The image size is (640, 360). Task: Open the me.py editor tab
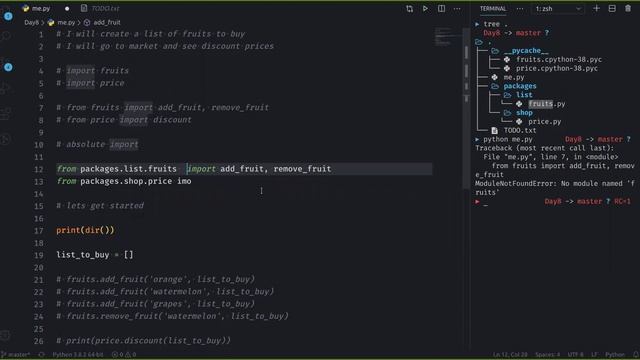click(36, 8)
